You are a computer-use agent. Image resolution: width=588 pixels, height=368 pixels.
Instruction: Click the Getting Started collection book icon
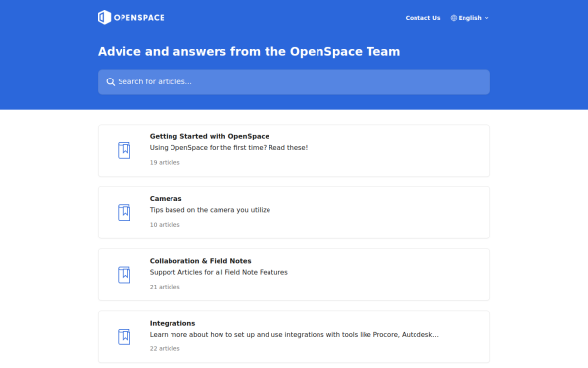pyautogui.click(x=124, y=150)
